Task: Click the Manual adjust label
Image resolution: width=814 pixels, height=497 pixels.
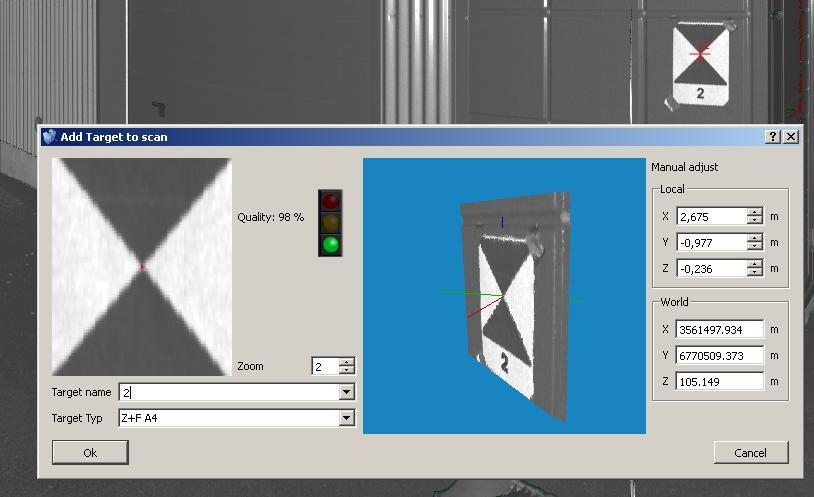Action: (684, 167)
